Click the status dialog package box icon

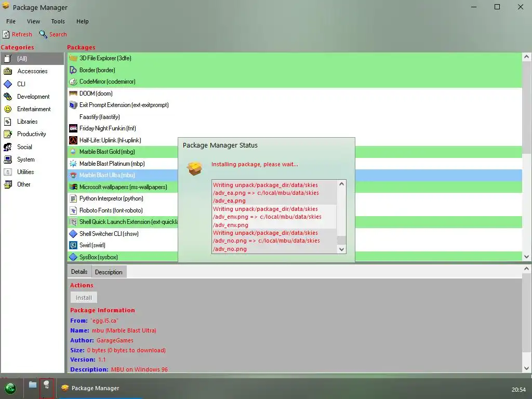point(195,168)
